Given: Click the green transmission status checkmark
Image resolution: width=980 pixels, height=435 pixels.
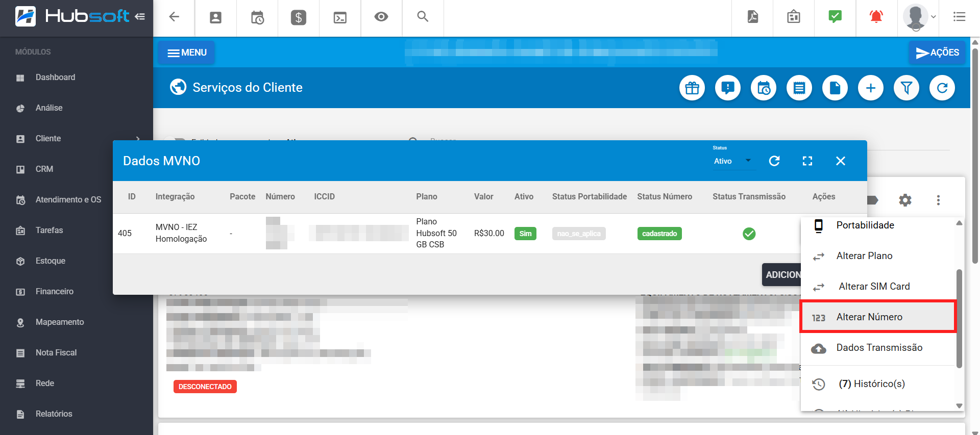Looking at the screenshot, I should 749,234.
